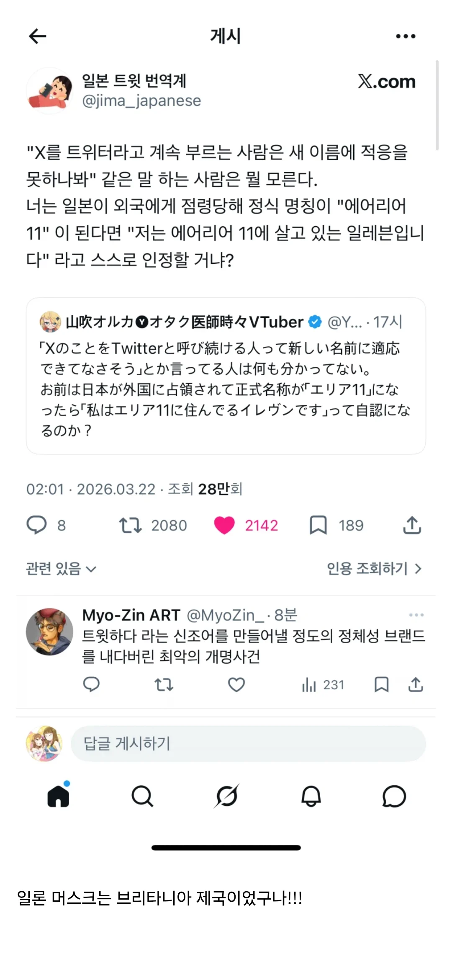
Task: Unlike the post with pink heart 2142
Action: point(224,525)
